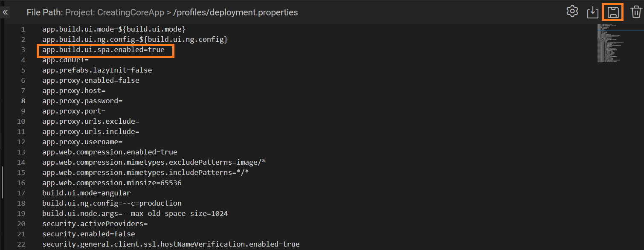Place cursor on build.ui.mode=angular line
Viewport: 644px width, 250px height.
tap(86, 193)
